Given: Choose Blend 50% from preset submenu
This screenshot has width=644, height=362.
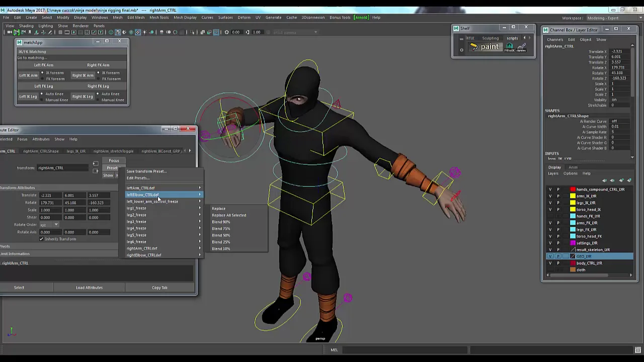Looking at the screenshot, I should point(221,235).
